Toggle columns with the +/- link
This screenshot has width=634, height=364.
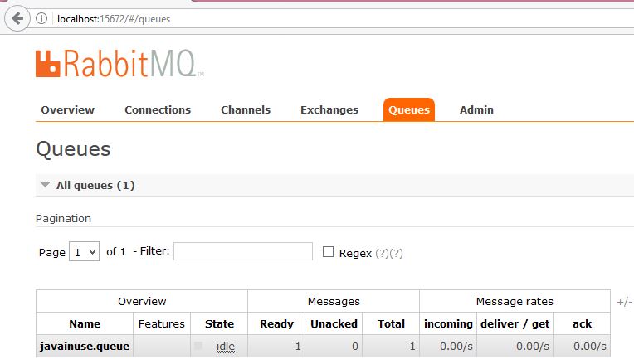(x=625, y=302)
